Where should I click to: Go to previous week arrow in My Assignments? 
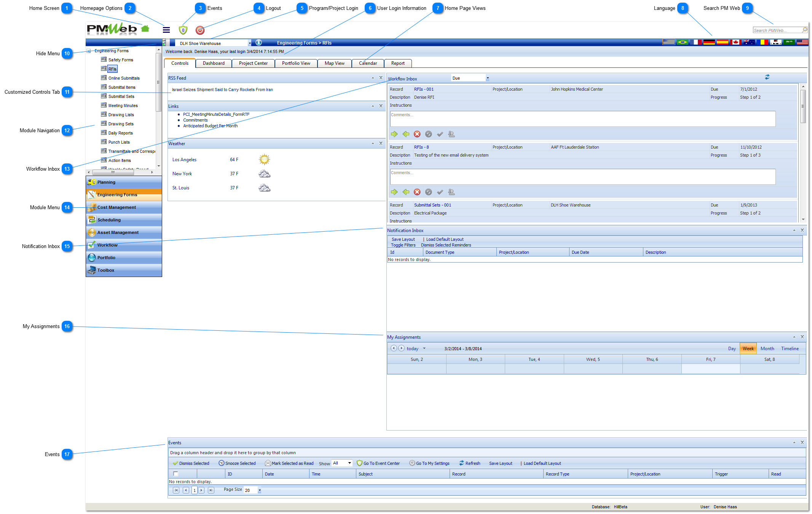point(394,348)
